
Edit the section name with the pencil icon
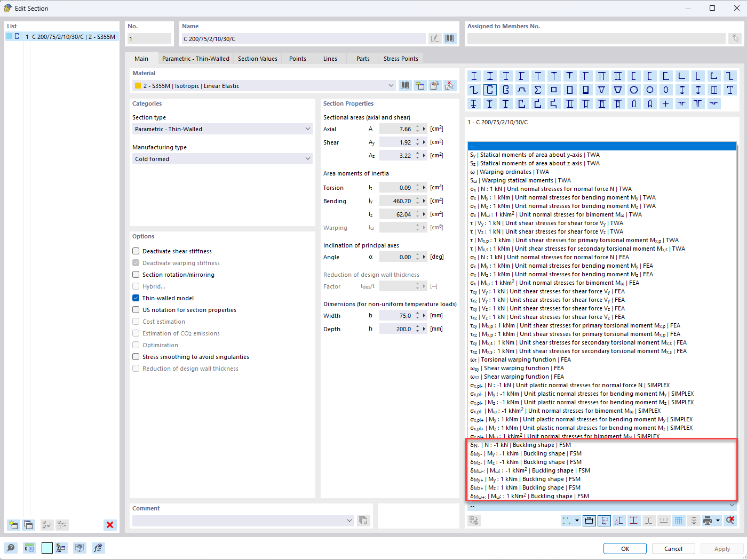pyautogui.click(x=435, y=38)
